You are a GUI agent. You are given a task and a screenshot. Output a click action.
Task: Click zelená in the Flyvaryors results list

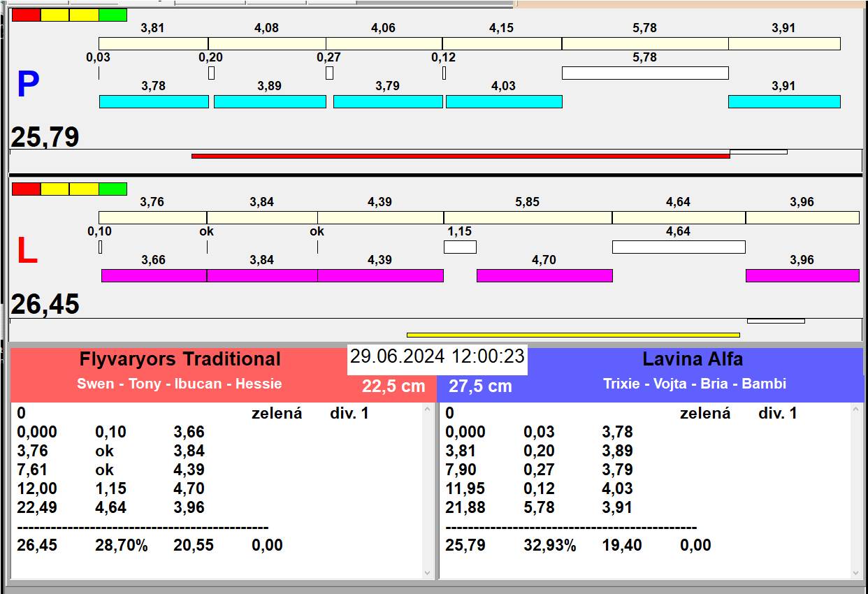(x=277, y=413)
